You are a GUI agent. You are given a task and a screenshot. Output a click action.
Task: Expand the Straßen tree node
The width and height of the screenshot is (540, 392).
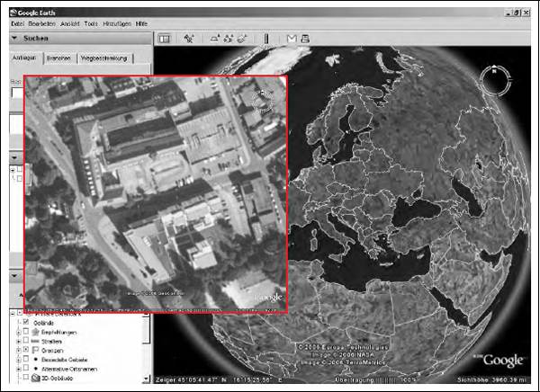pos(18,342)
